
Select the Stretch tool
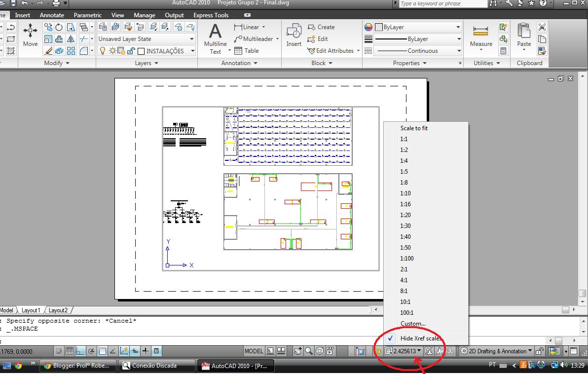click(x=71, y=27)
